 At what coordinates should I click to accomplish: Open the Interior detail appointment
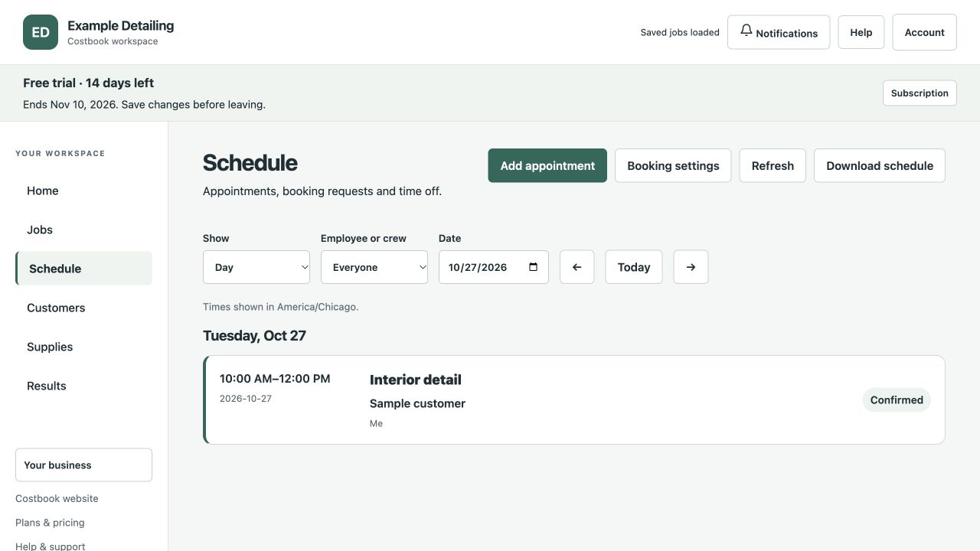[x=574, y=399]
